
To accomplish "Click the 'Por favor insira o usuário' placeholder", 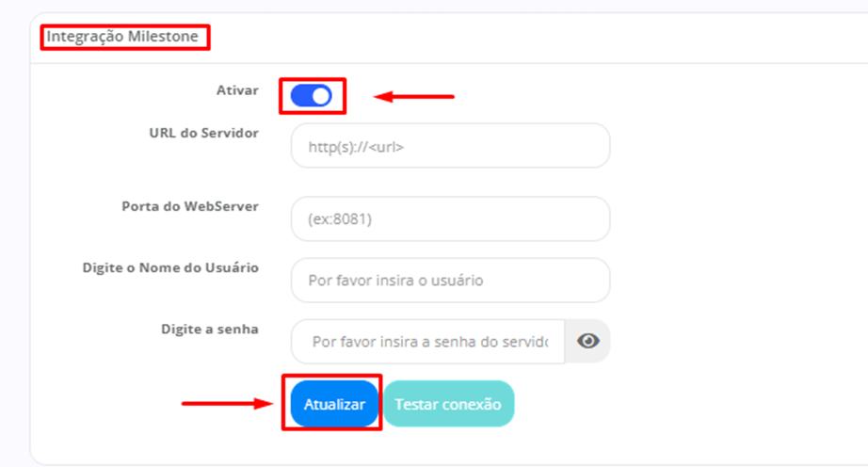I will [x=395, y=281].
